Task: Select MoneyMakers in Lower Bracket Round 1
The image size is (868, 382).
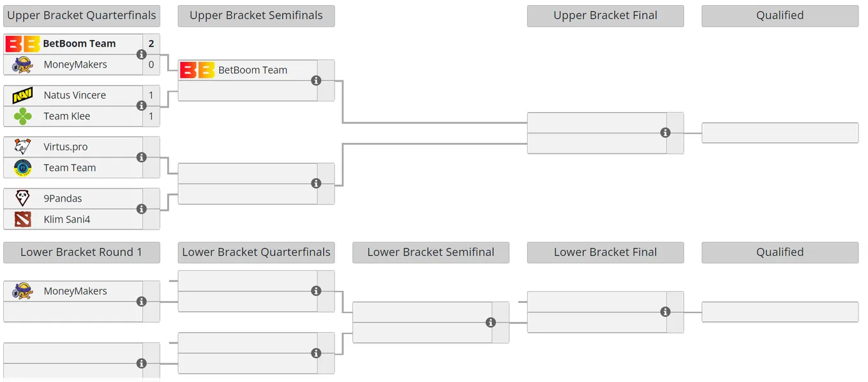Action: tap(75, 291)
